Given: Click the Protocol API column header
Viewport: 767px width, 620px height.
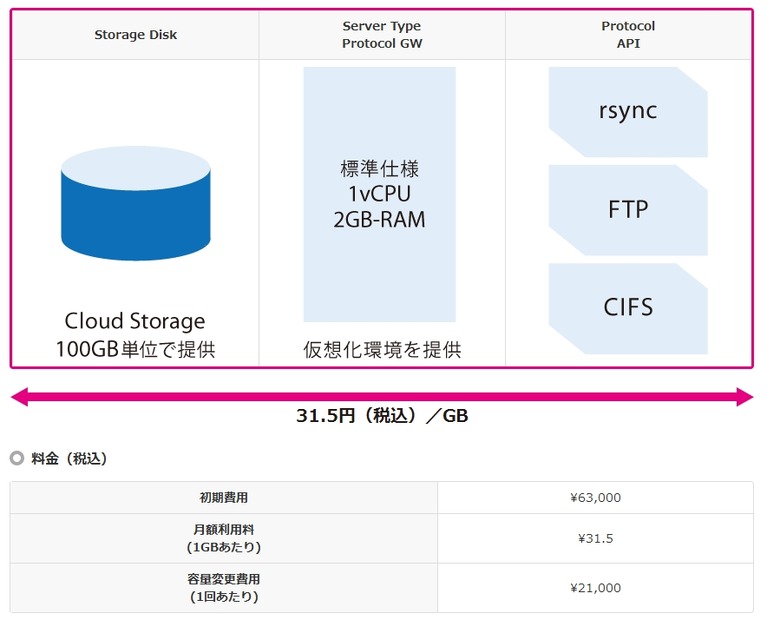Looking at the screenshot, I should pyautogui.click(x=628, y=35).
